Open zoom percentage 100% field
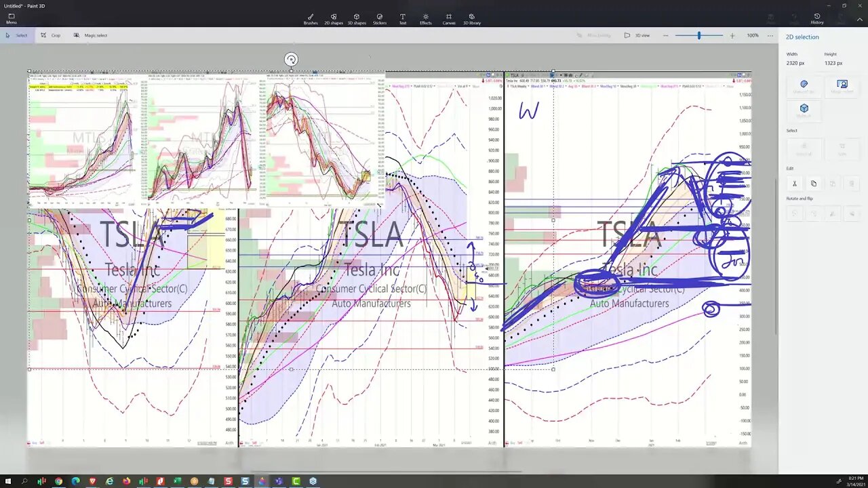This screenshot has height=488, width=868. click(x=753, y=35)
